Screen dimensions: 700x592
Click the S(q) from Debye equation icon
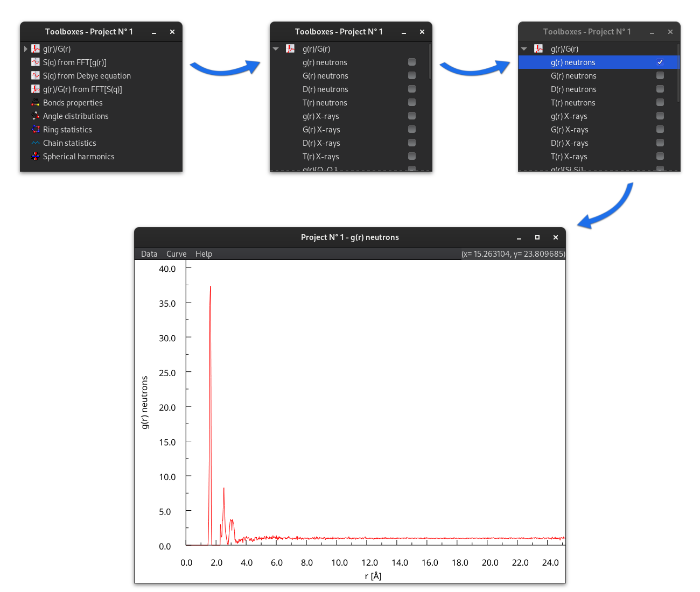tap(36, 76)
